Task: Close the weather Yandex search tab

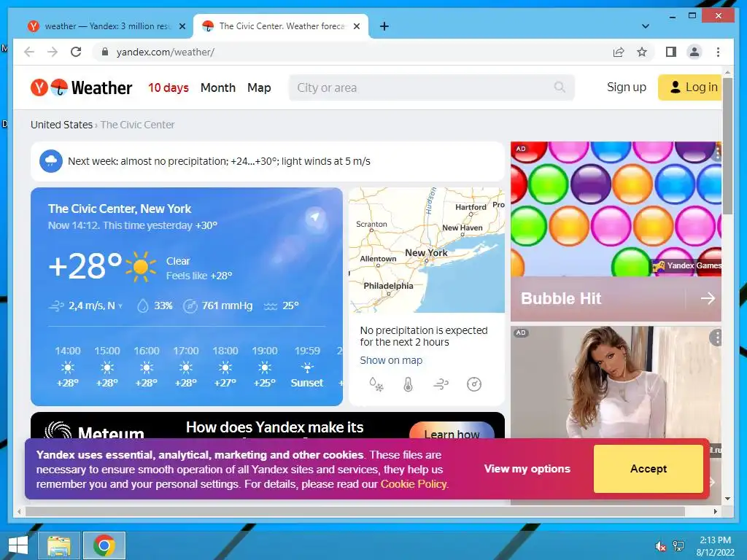Action: (182, 26)
